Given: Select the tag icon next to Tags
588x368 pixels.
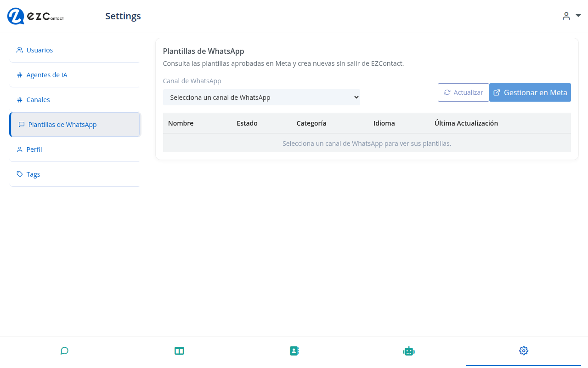Looking at the screenshot, I should [19, 174].
